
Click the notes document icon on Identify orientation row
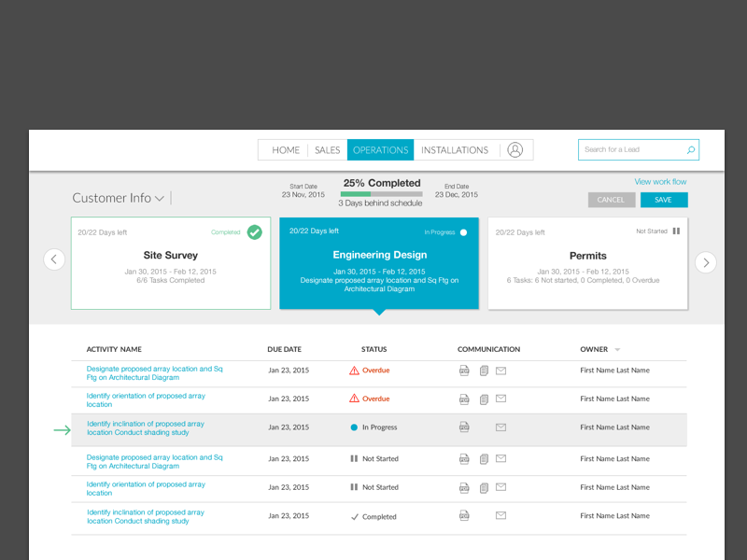[483, 399]
